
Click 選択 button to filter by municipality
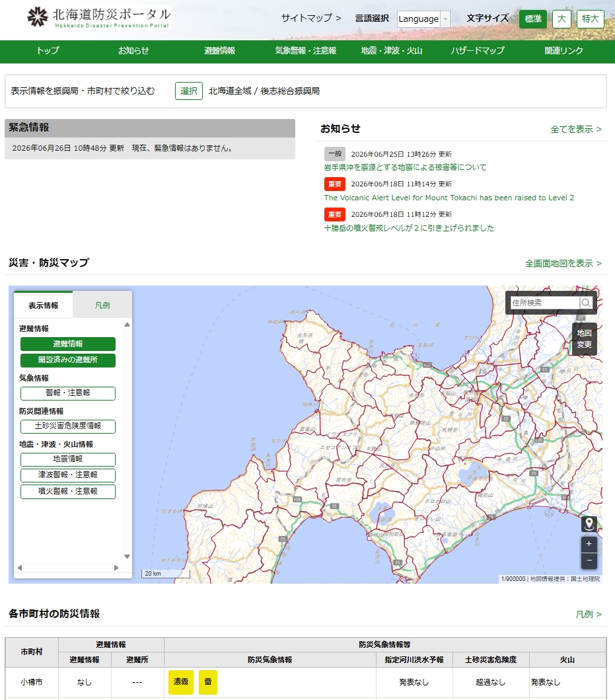coord(189,91)
